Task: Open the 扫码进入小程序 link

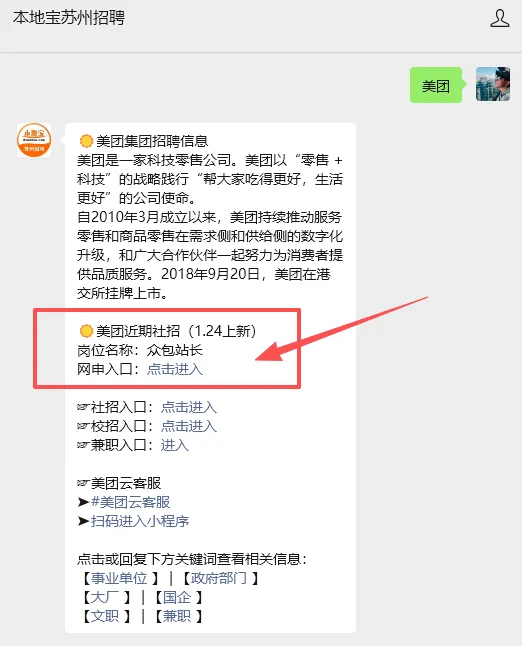Action: 140,521
